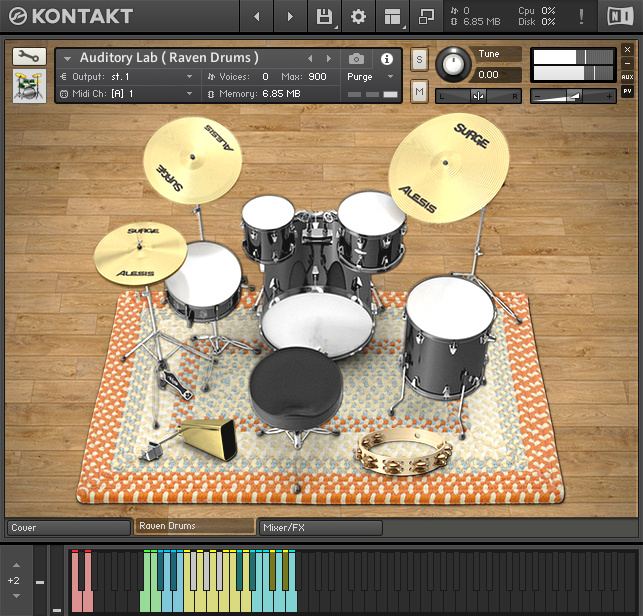Hit the right rack tom
The height and width of the screenshot is (616, 643).
tap(371, 213)
